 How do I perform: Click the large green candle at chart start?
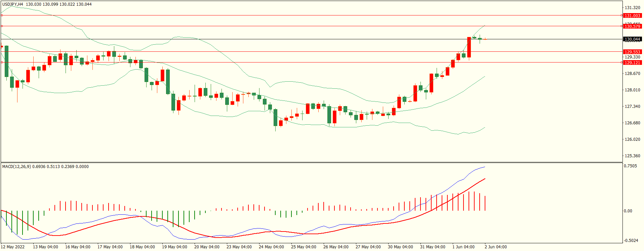[6, 61]
